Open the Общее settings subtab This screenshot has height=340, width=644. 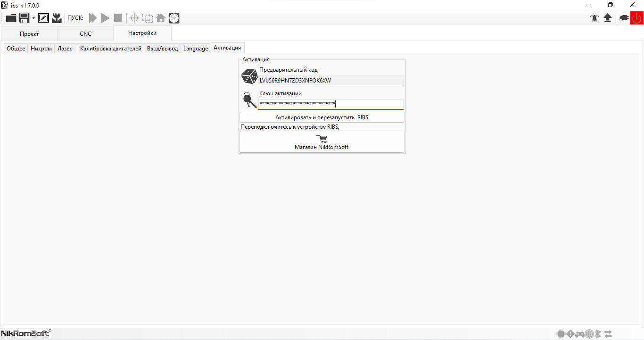(16, 49)
